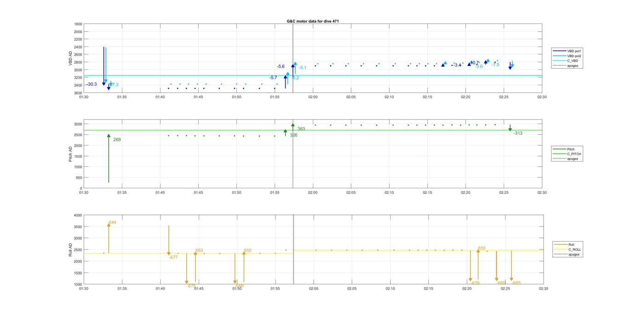Click the '01:45' tick under Roll plot
Image resolution: width=644 pixels, height=319 pixels.
point(199,289)
